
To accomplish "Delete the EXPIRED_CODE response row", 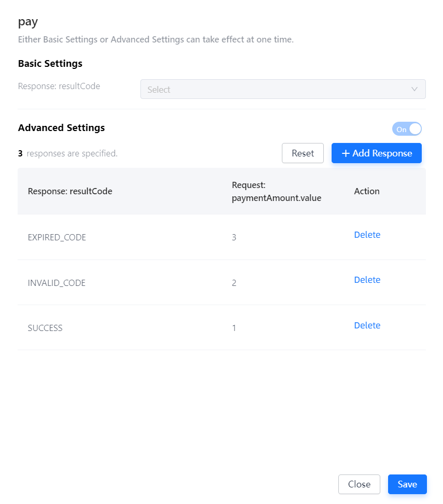I will 367,235.
